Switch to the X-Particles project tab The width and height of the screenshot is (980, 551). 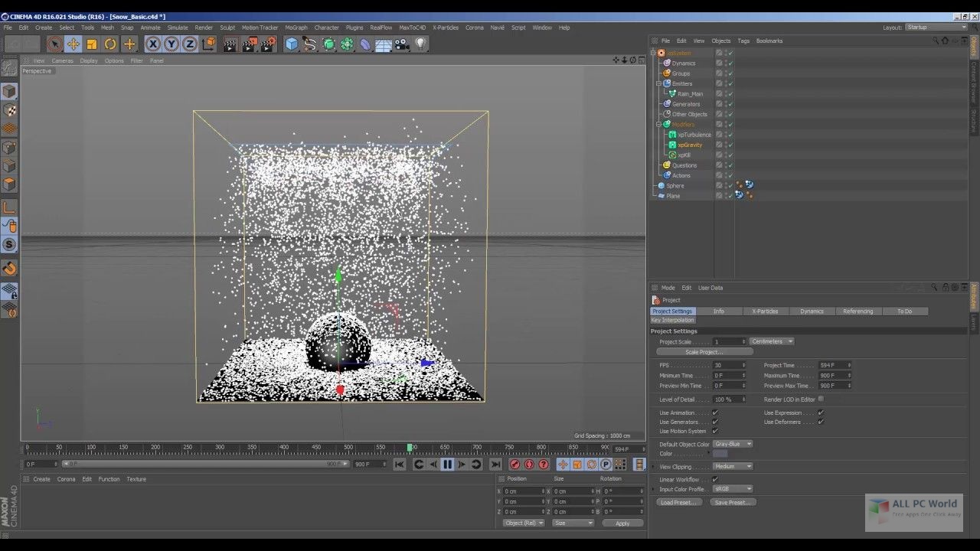(x=765, y=311)
